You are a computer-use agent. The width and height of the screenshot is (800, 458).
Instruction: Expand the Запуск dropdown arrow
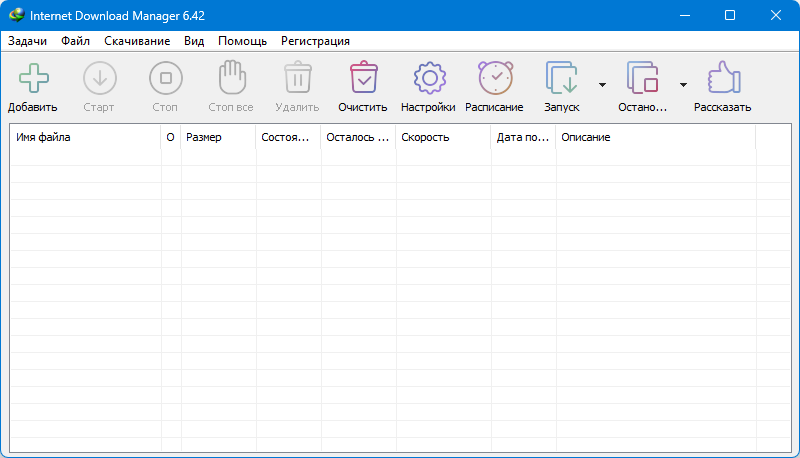point(603,85)
